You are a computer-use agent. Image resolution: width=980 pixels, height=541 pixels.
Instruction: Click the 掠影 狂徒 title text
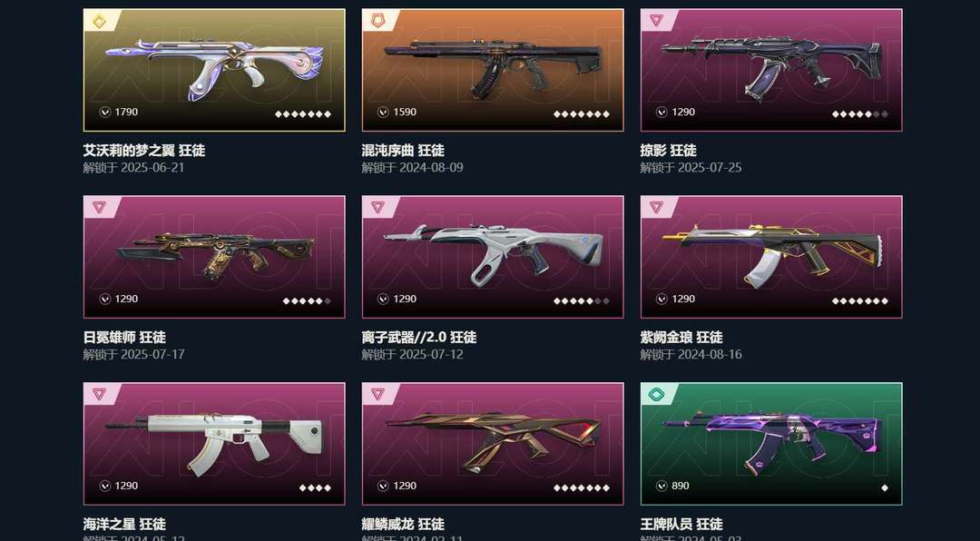pyautogui.click(x=668, y=151)
